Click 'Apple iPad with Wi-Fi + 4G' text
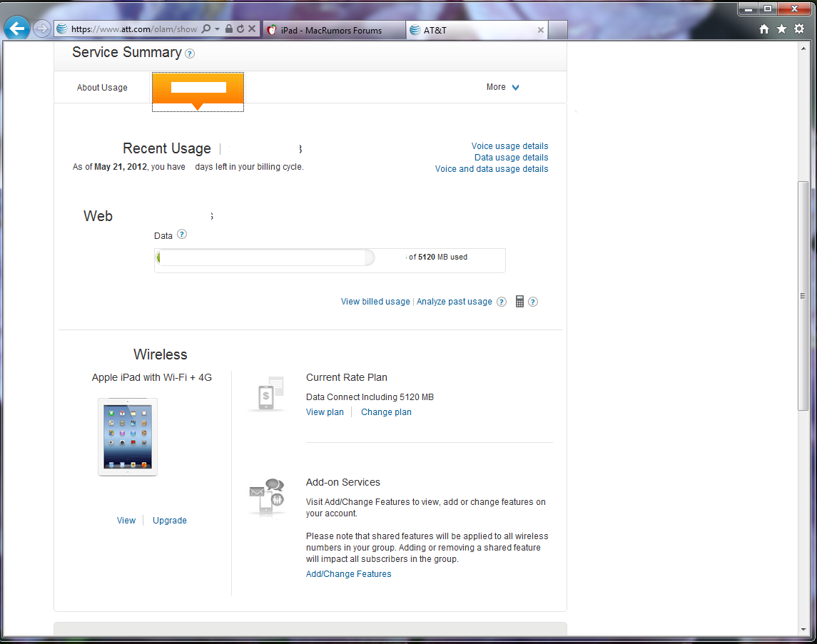This screenshot has height=644, width=817. (x=151, y=377)
